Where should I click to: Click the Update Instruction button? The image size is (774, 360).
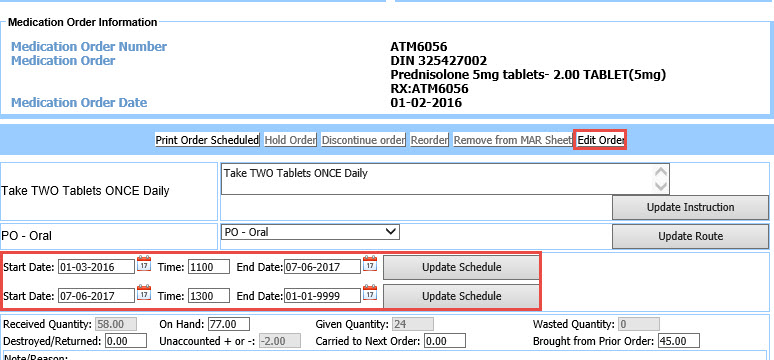click(690, 207)
